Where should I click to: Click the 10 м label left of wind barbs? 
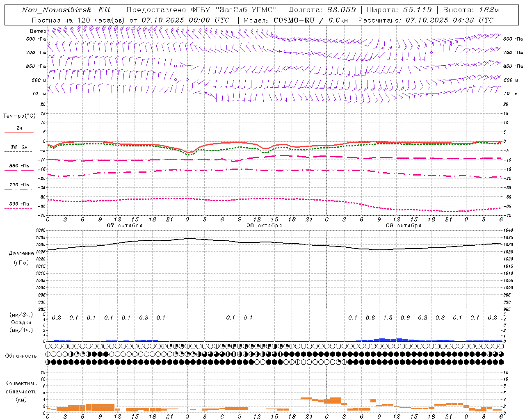39,94
